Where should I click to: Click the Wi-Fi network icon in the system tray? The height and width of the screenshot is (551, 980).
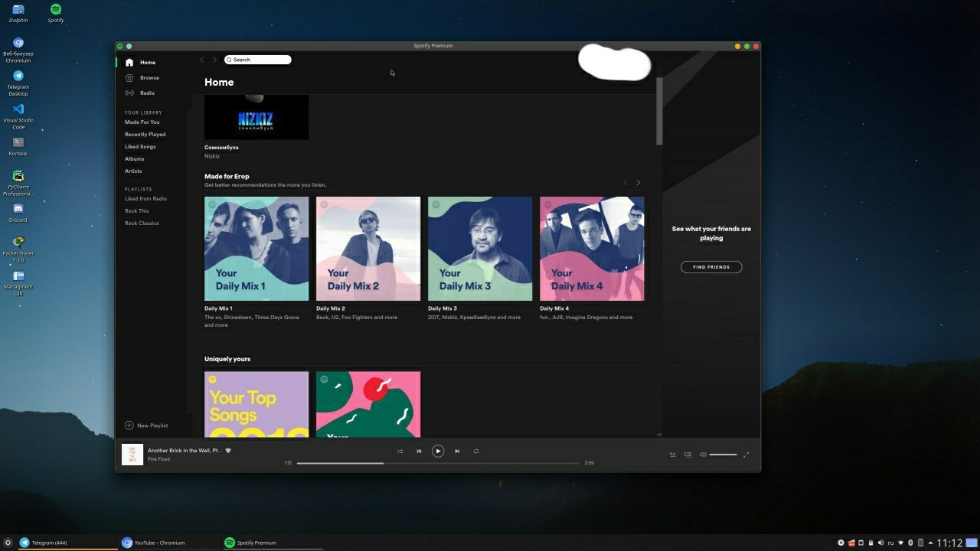coord(900,543)
